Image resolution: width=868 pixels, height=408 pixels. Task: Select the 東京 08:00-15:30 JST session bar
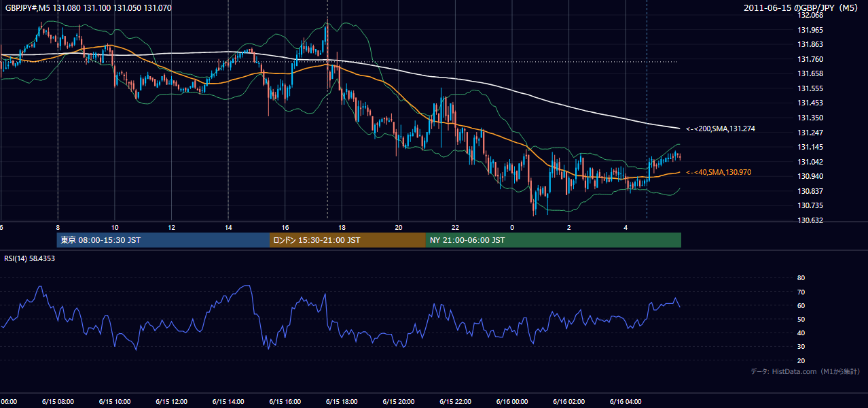(163, 240)
